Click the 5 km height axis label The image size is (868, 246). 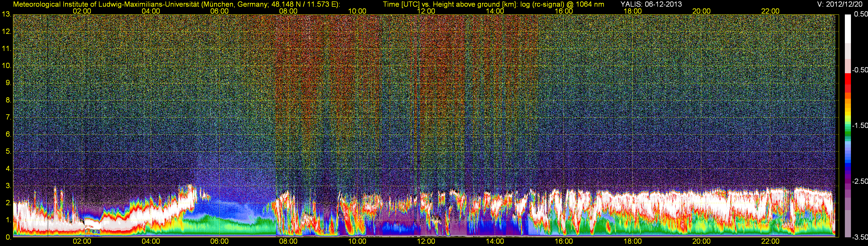point(9,152)
